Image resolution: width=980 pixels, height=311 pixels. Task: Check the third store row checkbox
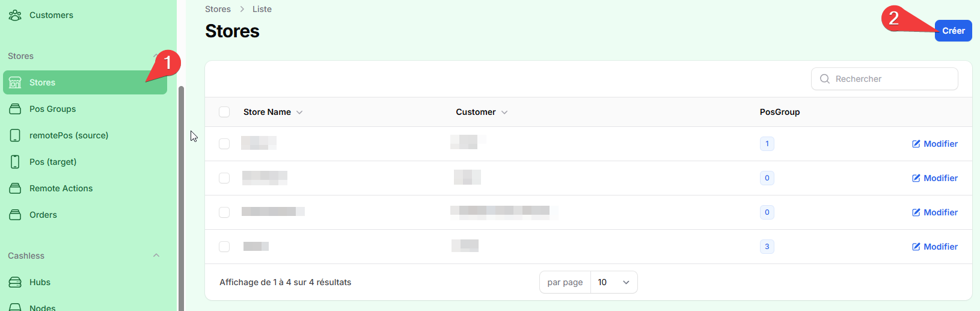pos(224,212)
